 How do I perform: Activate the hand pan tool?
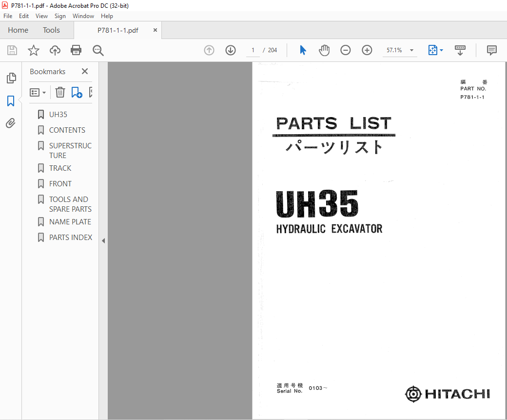pyautogui.click(x=324, y=50)
